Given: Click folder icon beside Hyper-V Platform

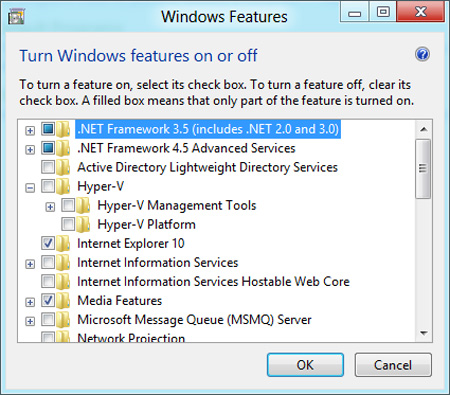Looking at the screenshot, I should 83,225.
